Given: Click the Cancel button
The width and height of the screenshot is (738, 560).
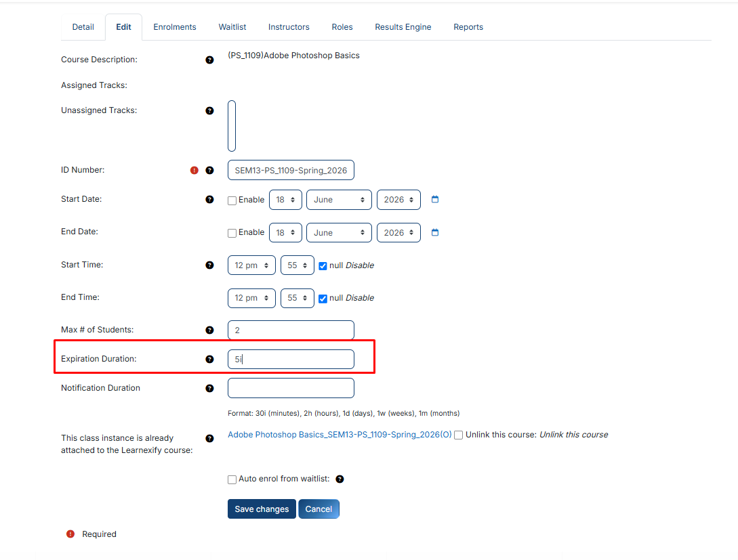Looking at the screenshot, I should click(319, 509).
